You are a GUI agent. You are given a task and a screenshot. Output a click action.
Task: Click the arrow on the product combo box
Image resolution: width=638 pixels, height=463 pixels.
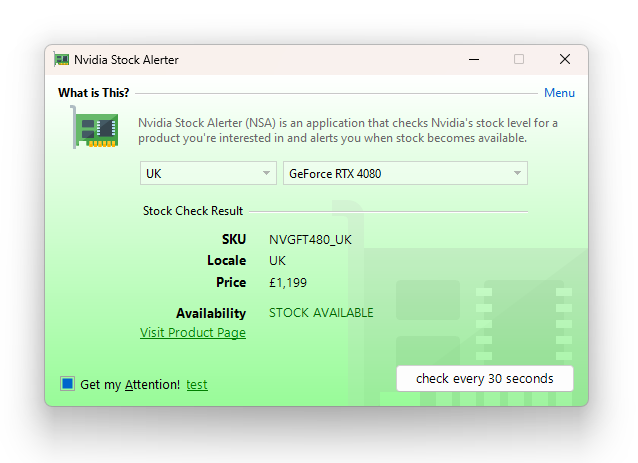(517, 173)
